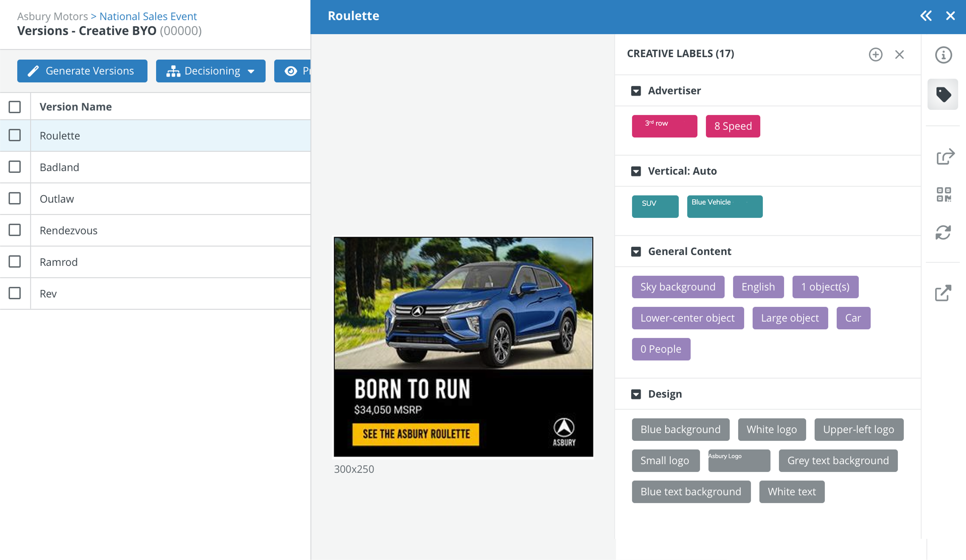
Task: Click the 0 People label
Action: point(661,349)
